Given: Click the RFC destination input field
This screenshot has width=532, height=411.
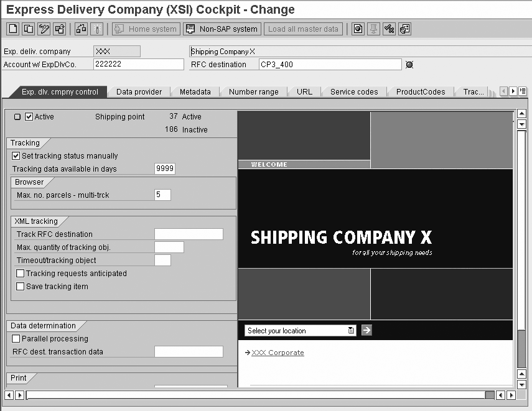Looking at the screenshot, I should pos(330,65).
